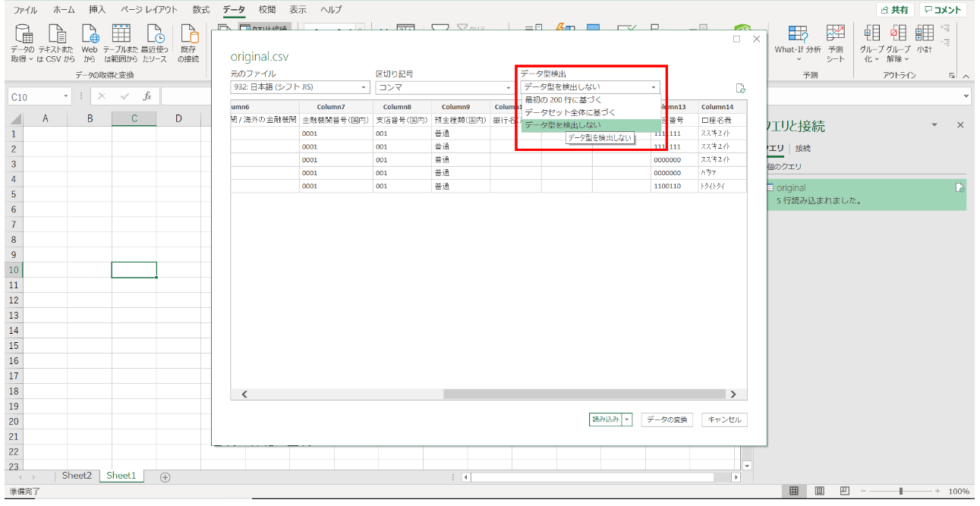Switch to the 挿入 ribbon tab
Screen dimensions: 980x506
click(x=97, y=10)
